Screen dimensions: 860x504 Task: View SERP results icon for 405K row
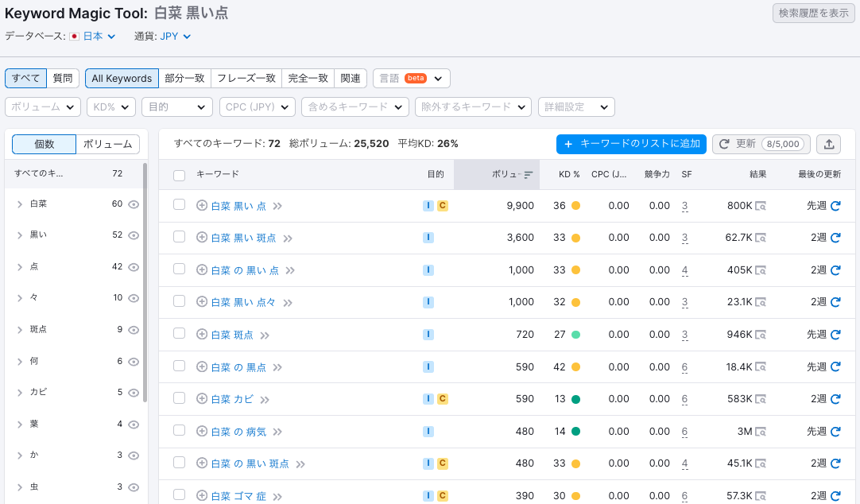point(760,270)
